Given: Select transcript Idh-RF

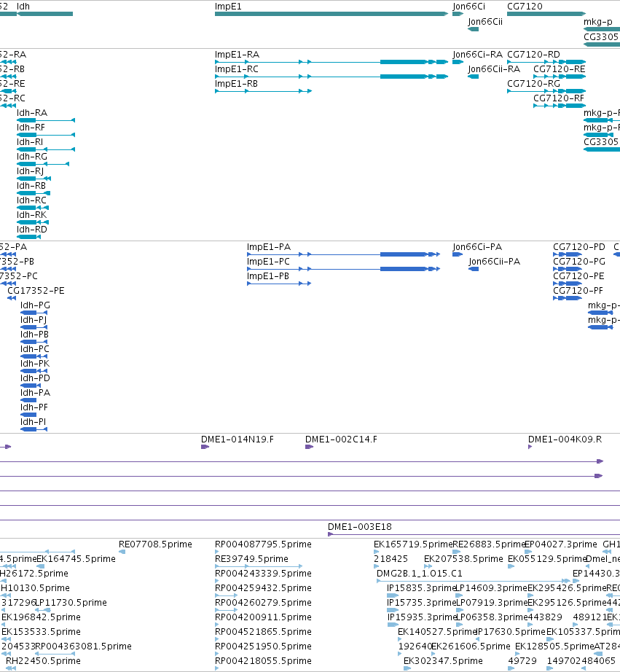Looking at the screenshot, I should pos(46,135).
